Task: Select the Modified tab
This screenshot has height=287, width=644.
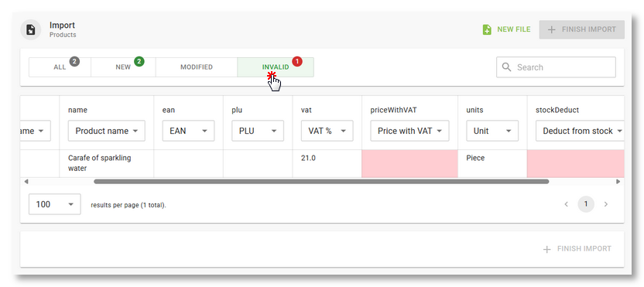Action: click(x=197, y=67)
